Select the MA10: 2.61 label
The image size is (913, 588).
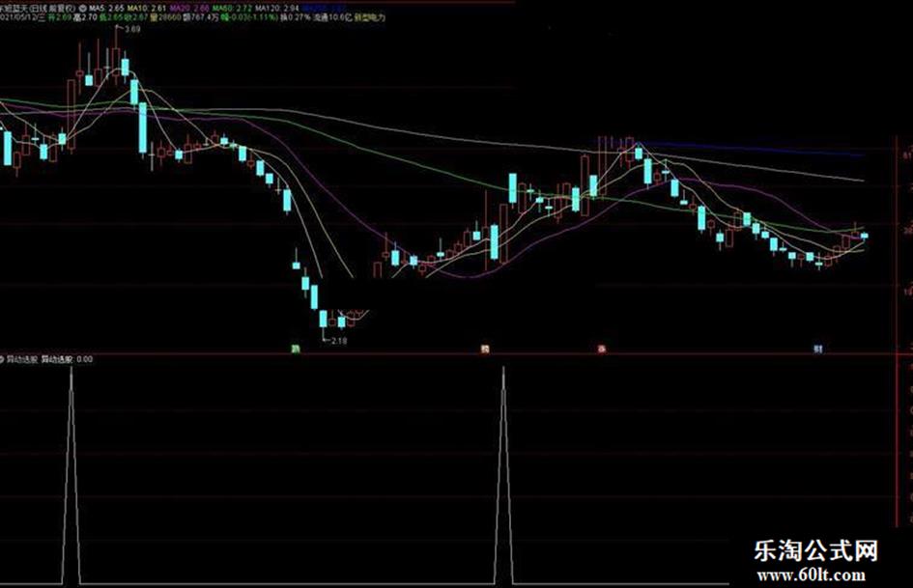click(x=147, y=9)
